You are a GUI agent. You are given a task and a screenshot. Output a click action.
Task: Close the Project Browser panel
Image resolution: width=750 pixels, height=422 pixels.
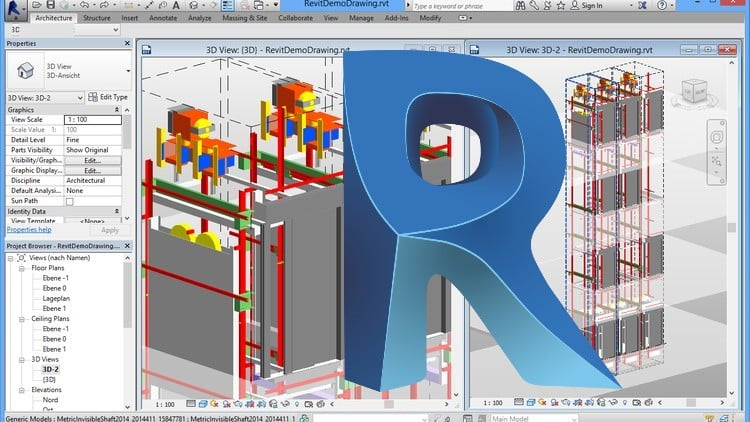tap(127, 245)
